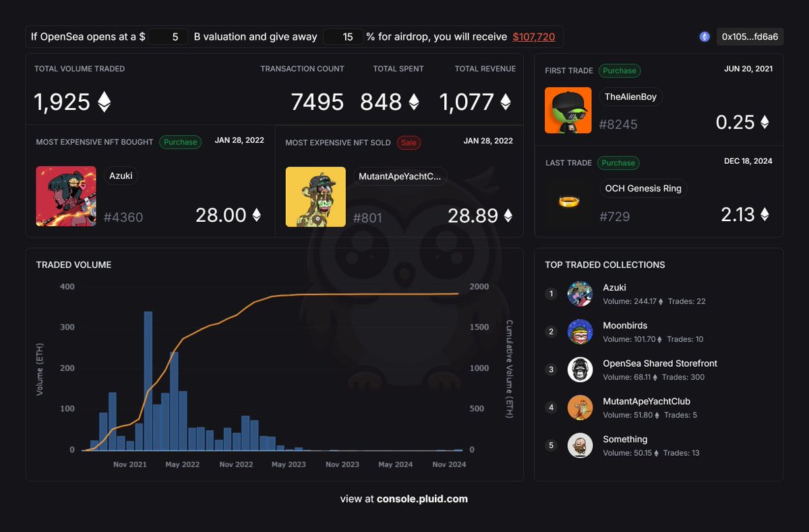
Task: Click the ETH icon beside 1,077 total revenue
Action: click(x=505, y=102)
